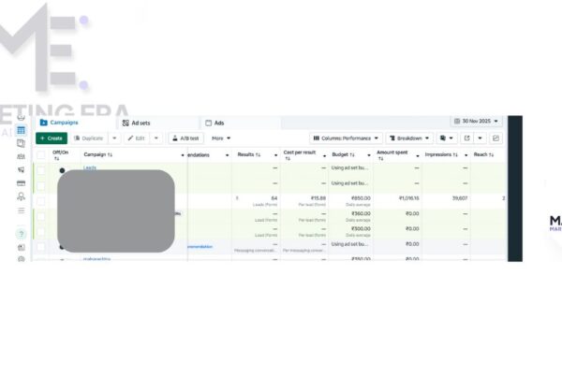This screenshot has height=392, width=562.
Task: Click the ₹360.00 budget cell
Action: tap(361, 213)
